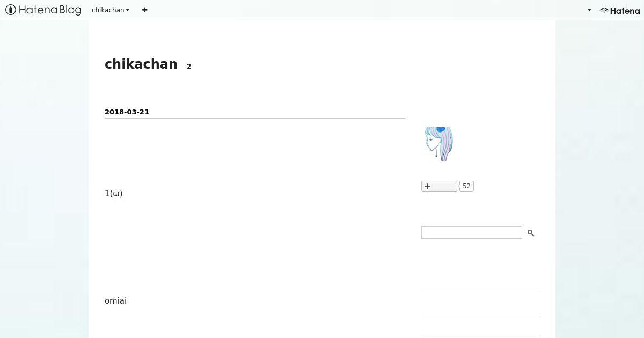Image resolution: width=644 pixels, height=338 pixels.
Task: Click the plus icon in header bar
Action: (144, 10)
